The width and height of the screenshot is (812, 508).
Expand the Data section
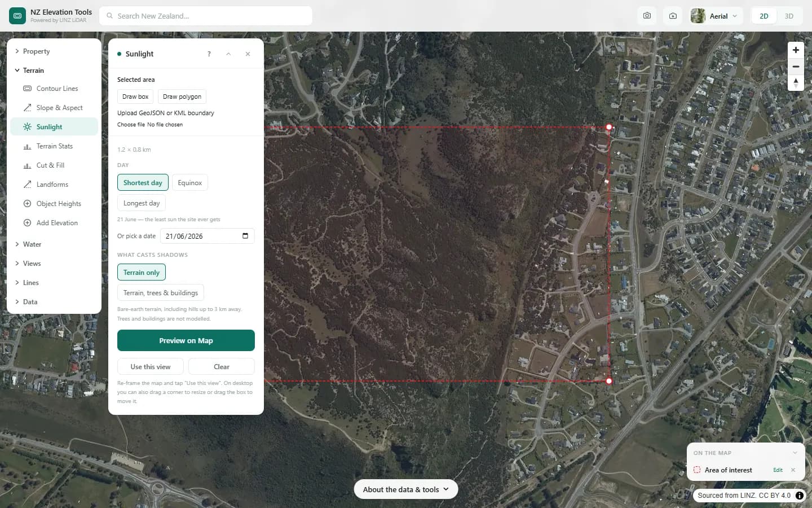[54, 302]
